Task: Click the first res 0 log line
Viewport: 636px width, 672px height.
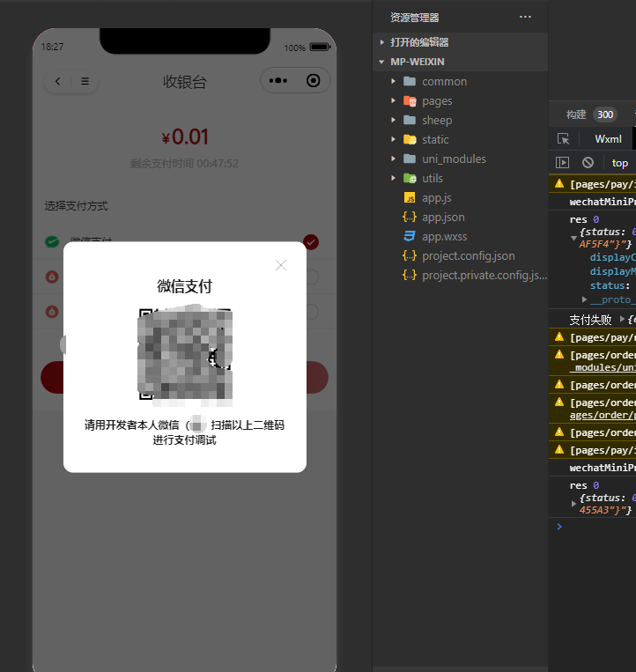Action: (584, 219)
